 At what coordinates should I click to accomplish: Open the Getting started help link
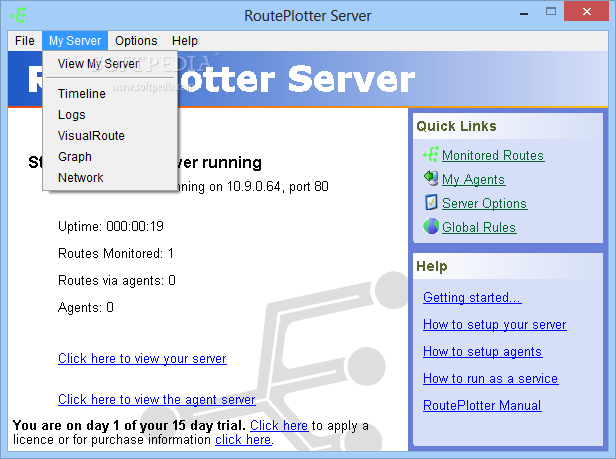(x=472, y=297)
